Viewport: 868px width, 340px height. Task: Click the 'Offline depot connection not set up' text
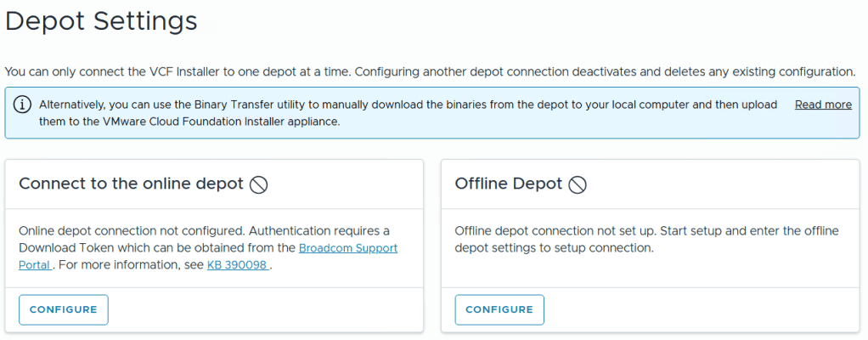(561, 231)
